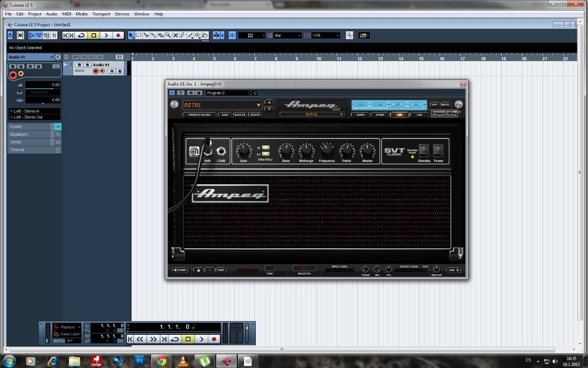Screen dimensions: 588x368
Task: Open the Audio menu
Action: 51,14
